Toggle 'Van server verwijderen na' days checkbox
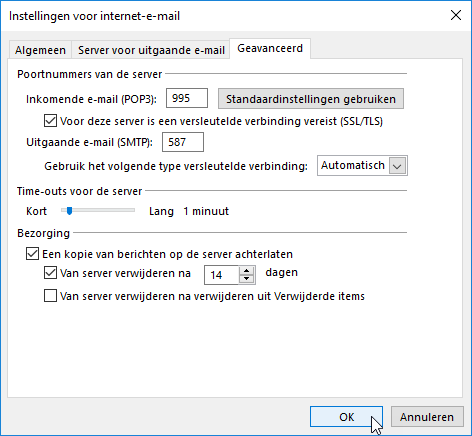The width and height of the screenshot is (472, 436). 50,273
